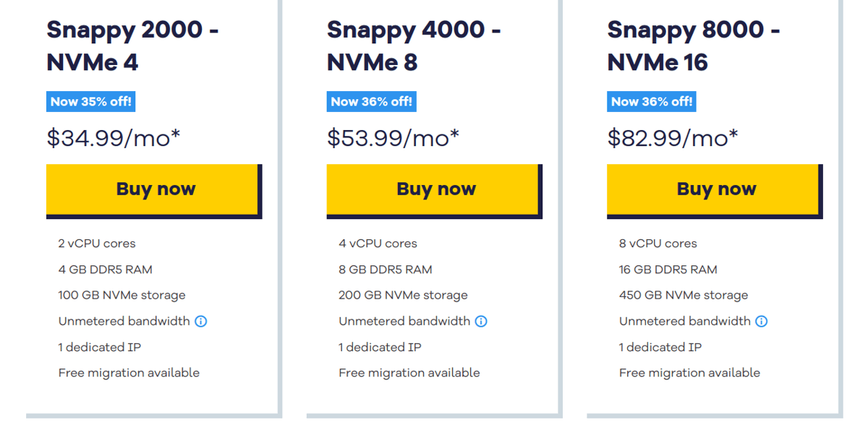Click the bandwidth info icon under Snappy 2000
Screen dimensions: 868x425
point(200,321)
